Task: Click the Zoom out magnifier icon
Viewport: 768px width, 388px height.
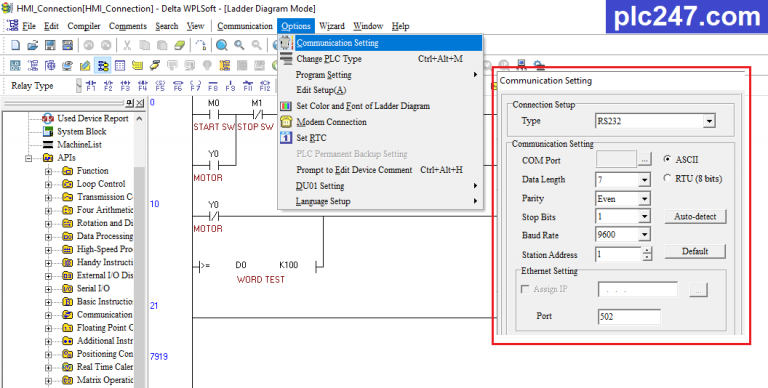Action: (256, 46)
